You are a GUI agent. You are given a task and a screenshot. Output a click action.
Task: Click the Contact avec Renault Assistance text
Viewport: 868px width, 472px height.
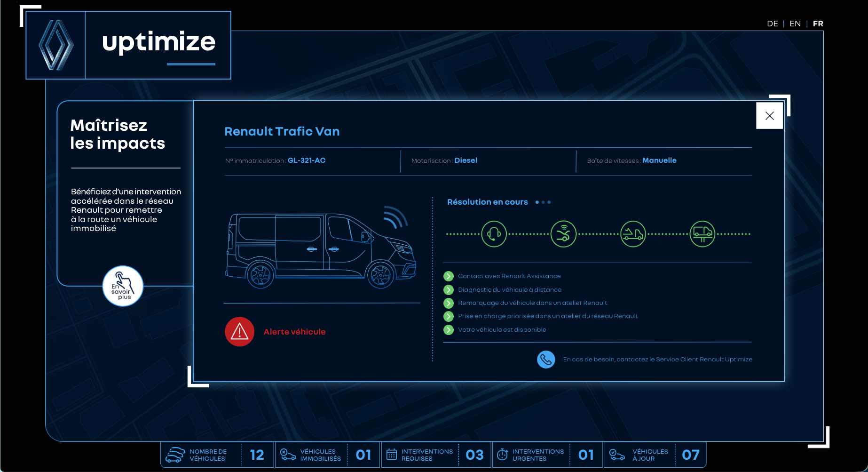coord(509,276)
